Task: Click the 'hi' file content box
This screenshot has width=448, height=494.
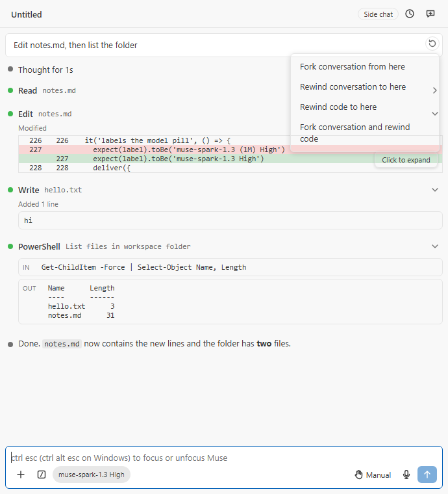Action: (x=230, y=220)
